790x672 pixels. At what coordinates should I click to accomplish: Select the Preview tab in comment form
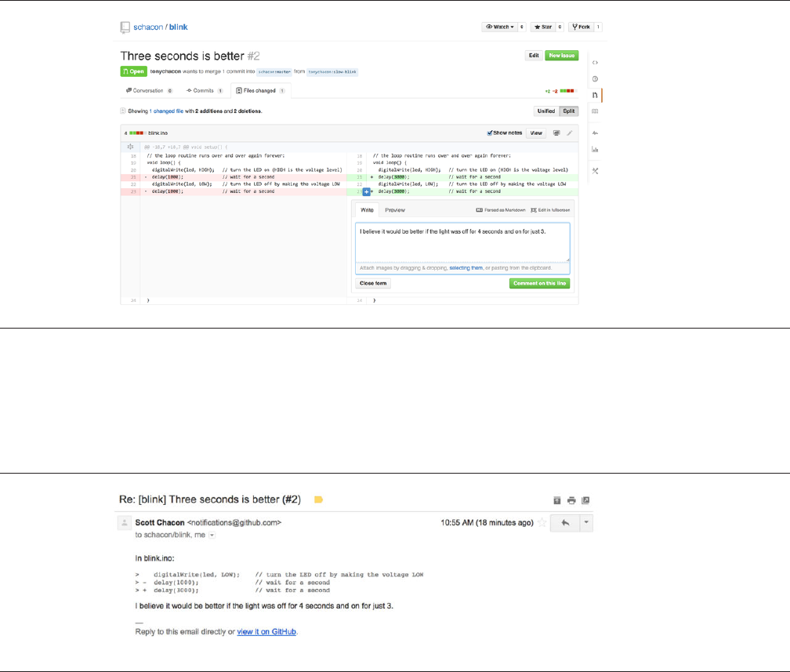click(x=395, y=210)
